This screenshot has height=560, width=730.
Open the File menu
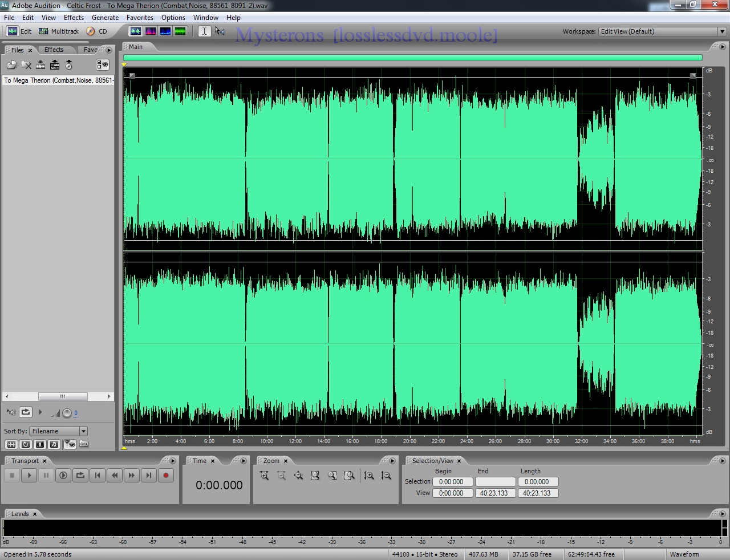pyautogui.click(x=10, y=18)
